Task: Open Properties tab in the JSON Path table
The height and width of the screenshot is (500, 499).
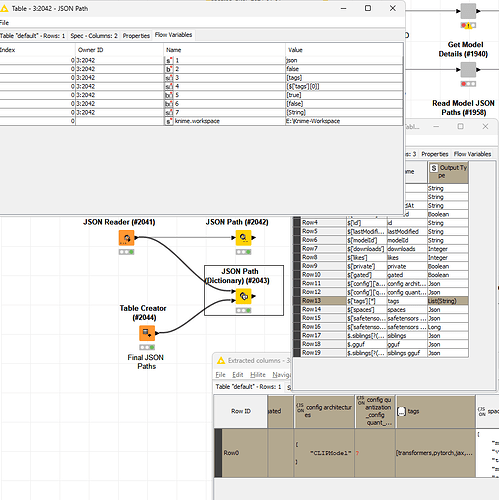Action: [x=136, y=36]
